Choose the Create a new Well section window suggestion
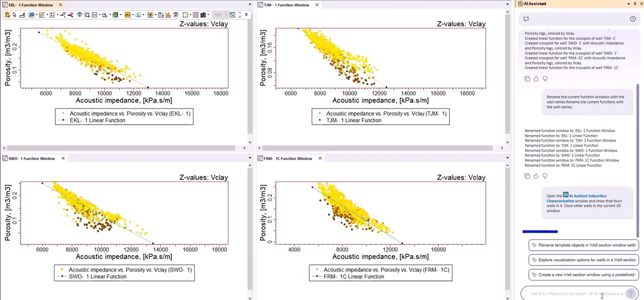The width and height of the screenshot is (644, 300). [x=583, y=275]
